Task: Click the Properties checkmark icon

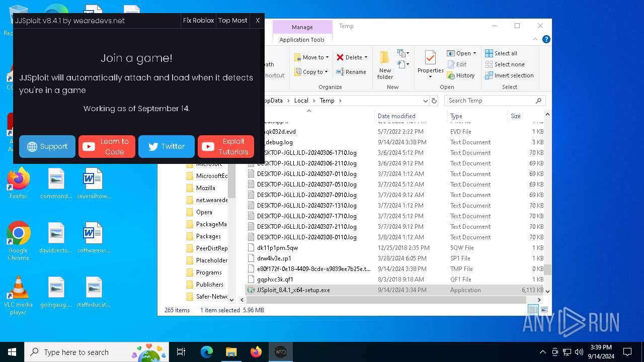Action: point(430,57)
